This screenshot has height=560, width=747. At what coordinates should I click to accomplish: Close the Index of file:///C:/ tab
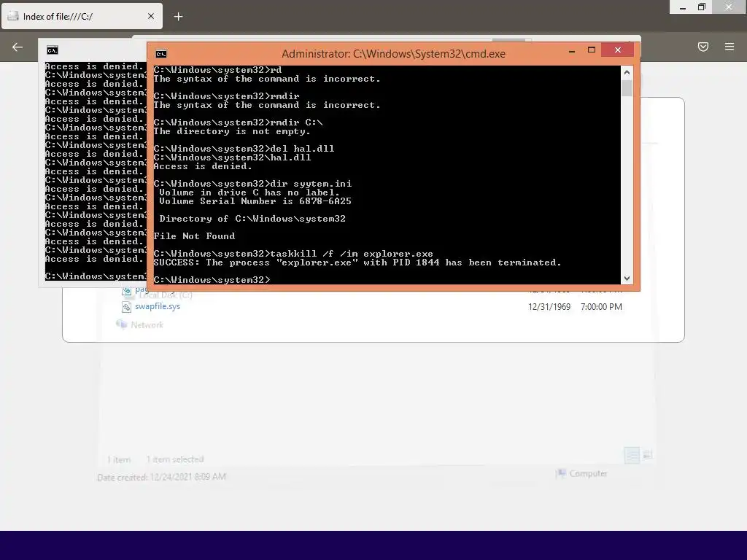pos(151,16)
